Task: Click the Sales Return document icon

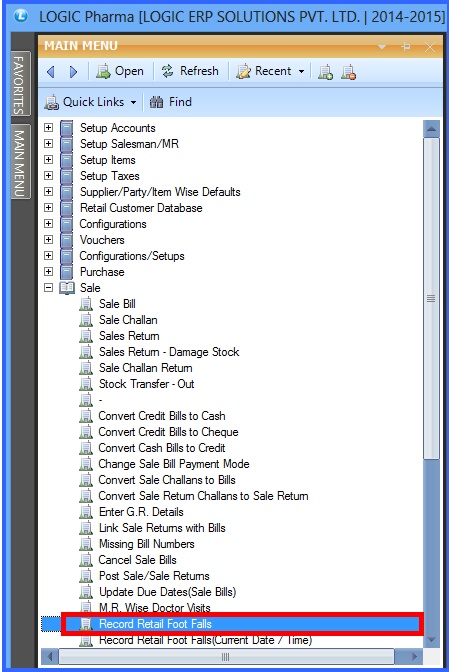Action: (x=86, y=336)
